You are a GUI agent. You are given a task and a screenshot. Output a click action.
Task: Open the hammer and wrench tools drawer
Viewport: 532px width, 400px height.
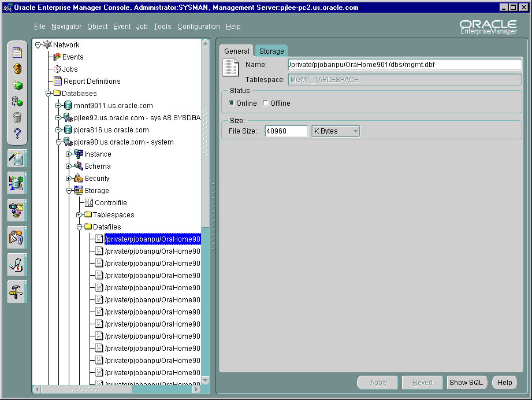click(x=17, y=291)
